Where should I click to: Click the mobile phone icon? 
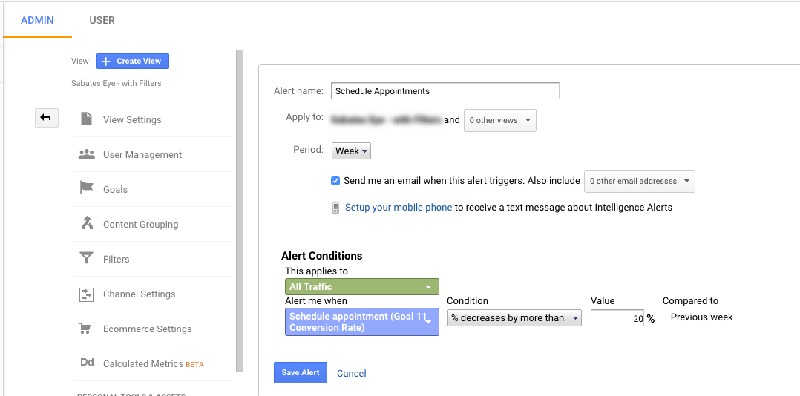pos(335,208)
